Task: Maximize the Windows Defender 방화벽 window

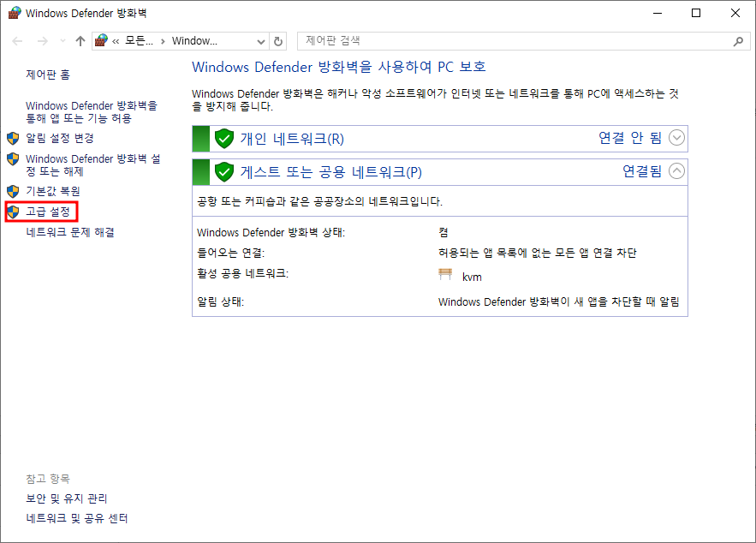Action: pyautogui.click(x=696, y=13)
